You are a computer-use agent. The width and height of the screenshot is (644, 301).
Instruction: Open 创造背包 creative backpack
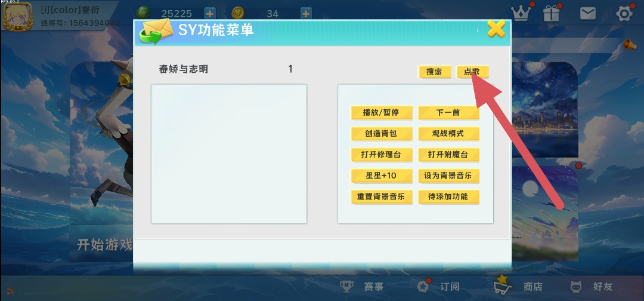click(382, 134)
